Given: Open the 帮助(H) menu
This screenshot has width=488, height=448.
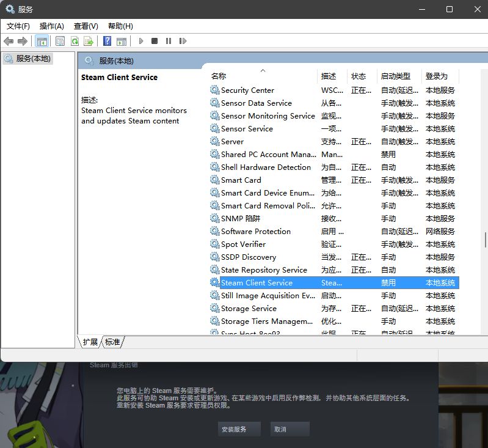Looking at the screenshot, I should coord(120,26).
